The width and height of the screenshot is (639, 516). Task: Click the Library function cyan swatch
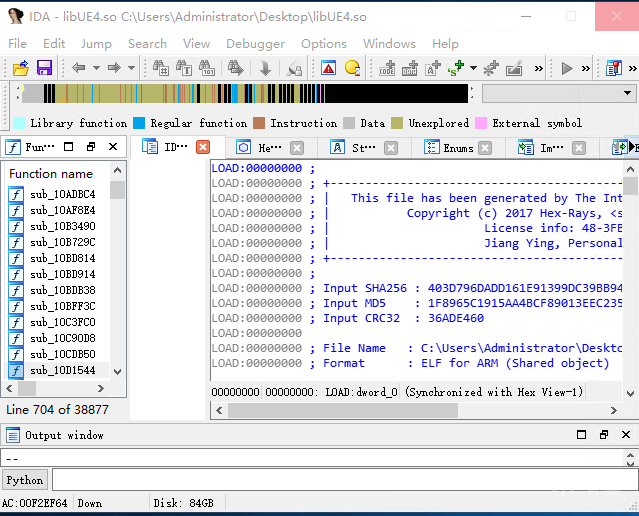coord(19,123)
